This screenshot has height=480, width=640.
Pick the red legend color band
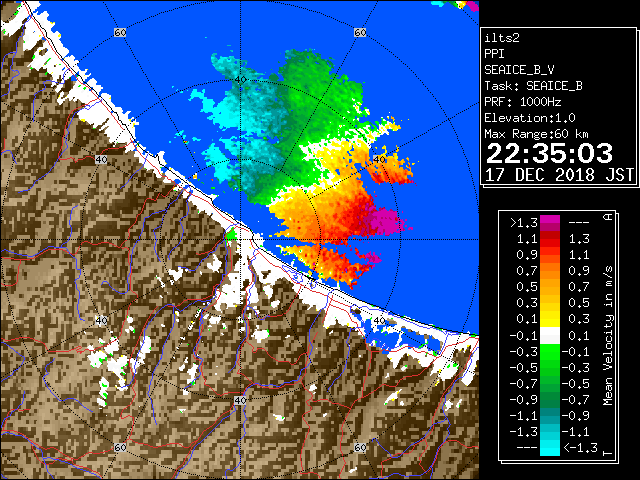tap(550, 241)
